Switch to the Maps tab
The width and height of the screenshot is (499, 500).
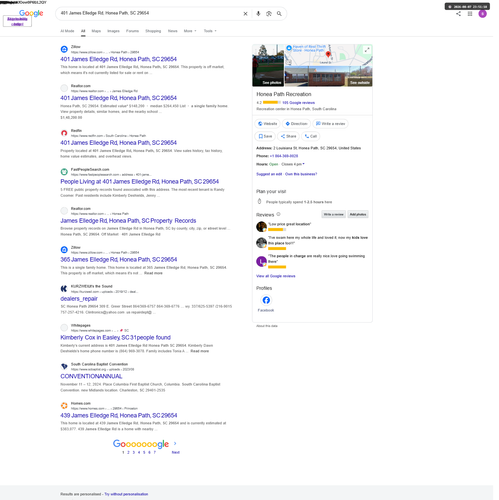pyautogui.click(x=96, y=31)
